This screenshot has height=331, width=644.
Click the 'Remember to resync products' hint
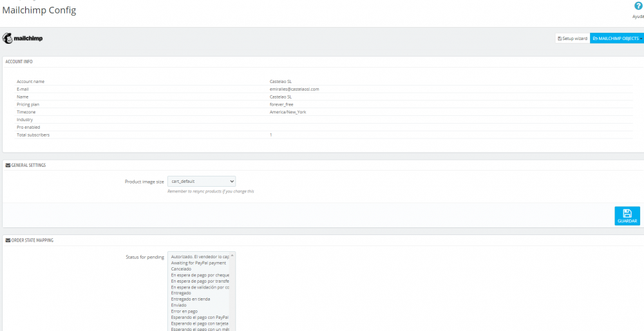click(211, 191)
